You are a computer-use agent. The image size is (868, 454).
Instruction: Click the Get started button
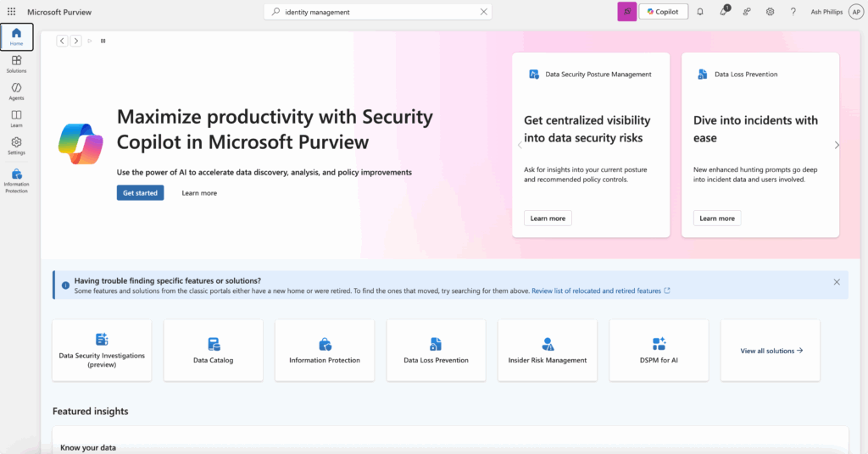140,193
